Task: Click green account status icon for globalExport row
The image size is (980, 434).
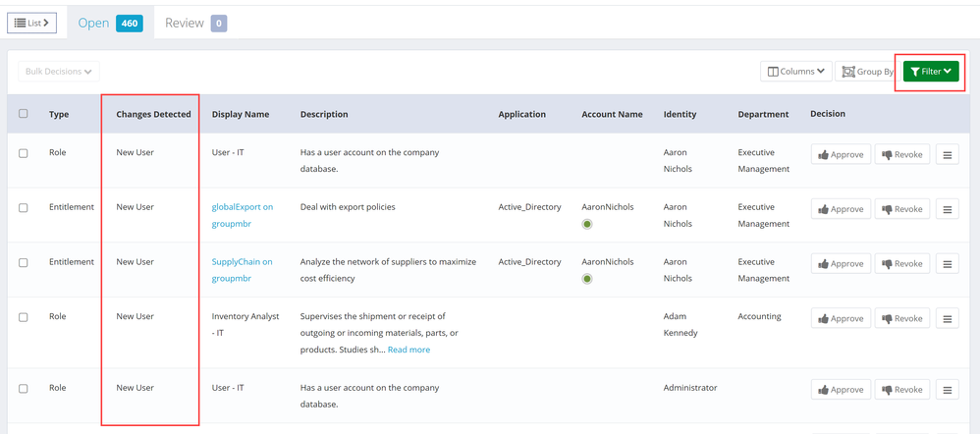Action: click(587, 225)
